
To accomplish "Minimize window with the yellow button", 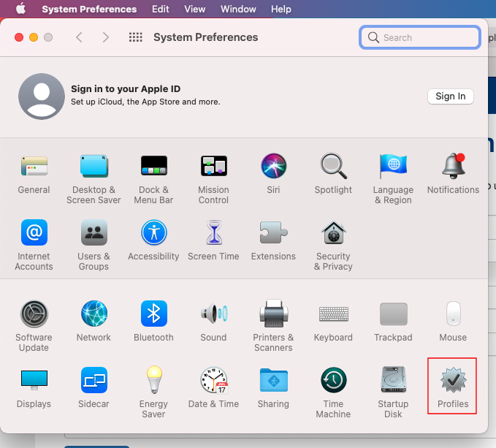I will point(34,37).
